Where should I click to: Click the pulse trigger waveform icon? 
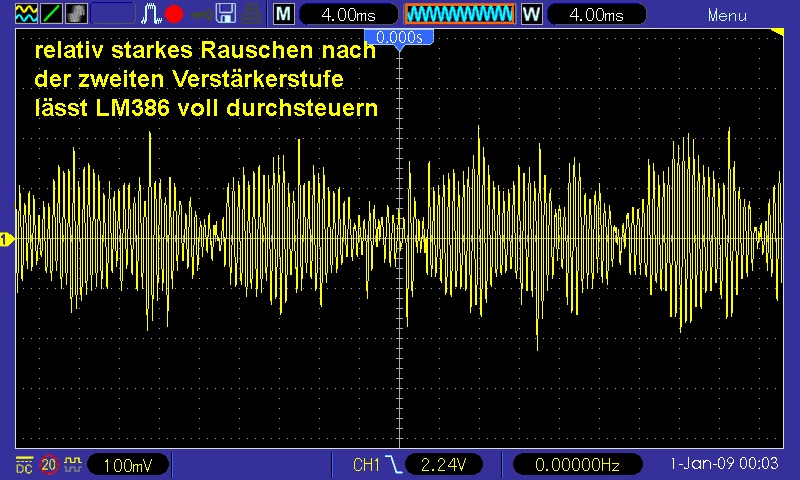151,14
